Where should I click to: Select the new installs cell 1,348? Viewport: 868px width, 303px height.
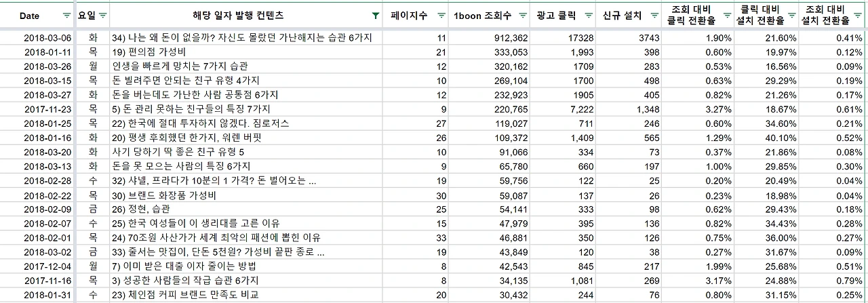pos(629,108)
